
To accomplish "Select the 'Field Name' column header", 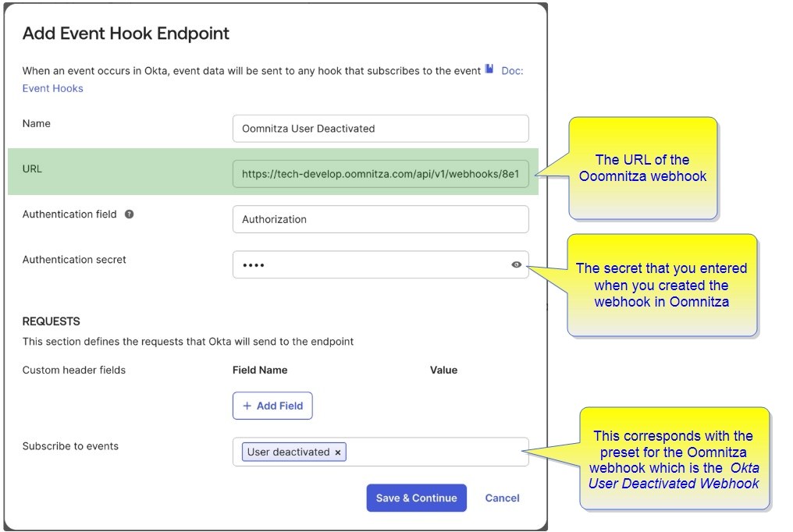I will 260,371.
